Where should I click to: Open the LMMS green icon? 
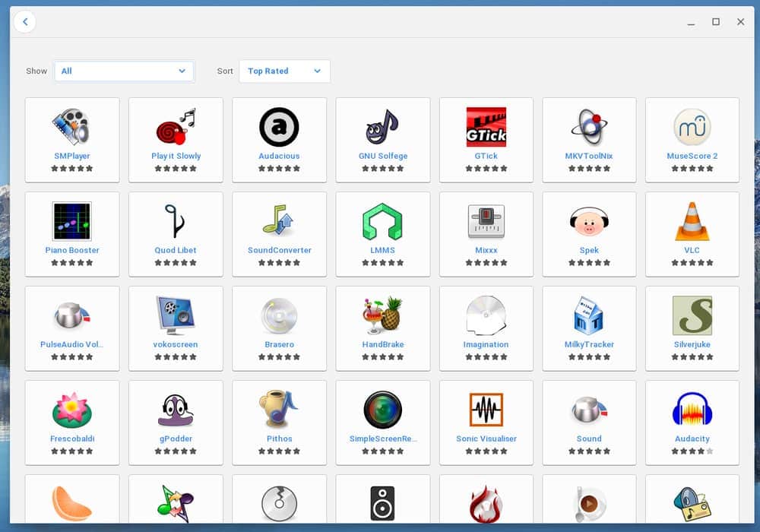(x=382, y=221)
